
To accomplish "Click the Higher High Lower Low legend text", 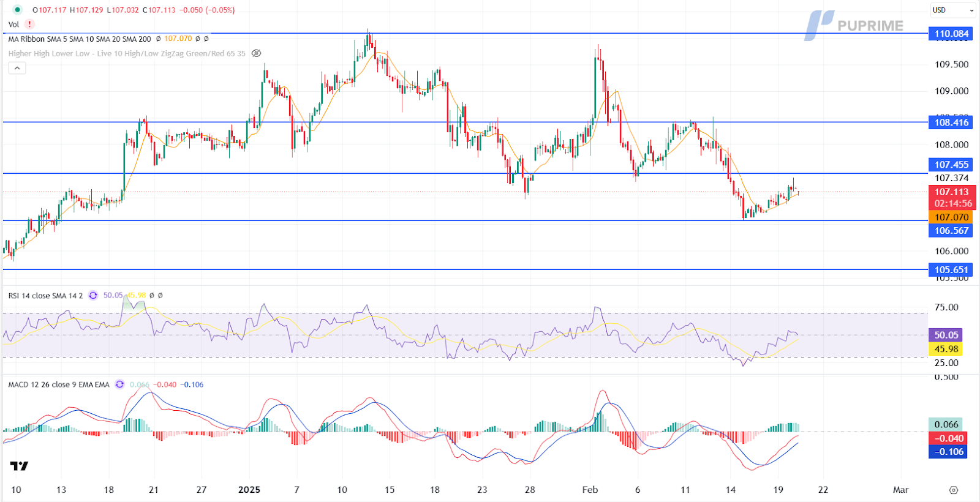I will 127,53.
